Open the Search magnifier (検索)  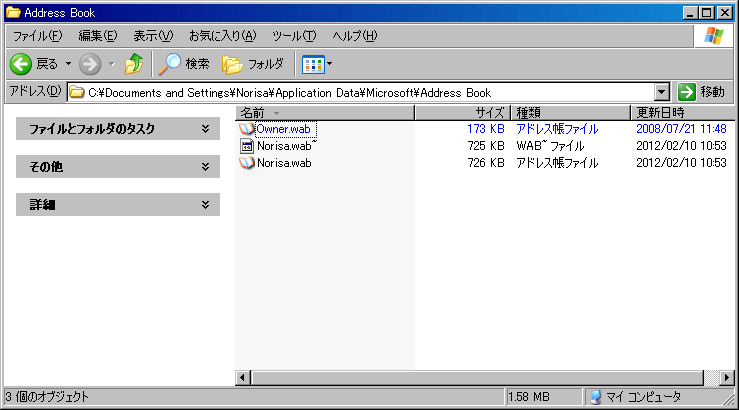[x=169, y=64]
